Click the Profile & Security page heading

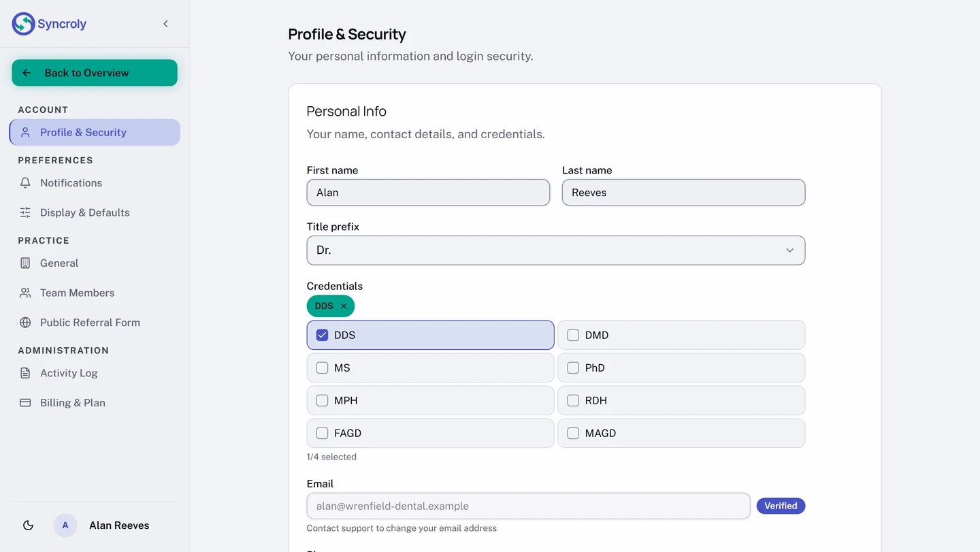coord(347,34)
